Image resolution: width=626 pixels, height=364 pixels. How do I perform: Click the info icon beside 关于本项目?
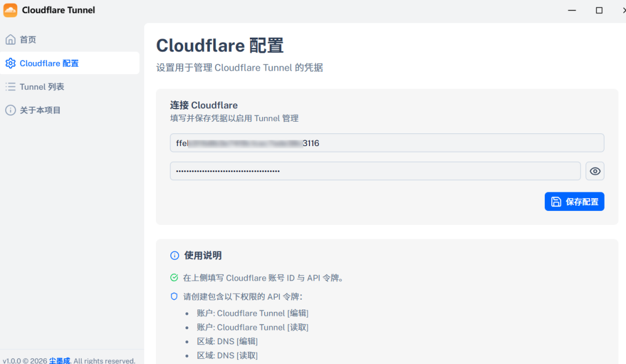coord(10,110)
